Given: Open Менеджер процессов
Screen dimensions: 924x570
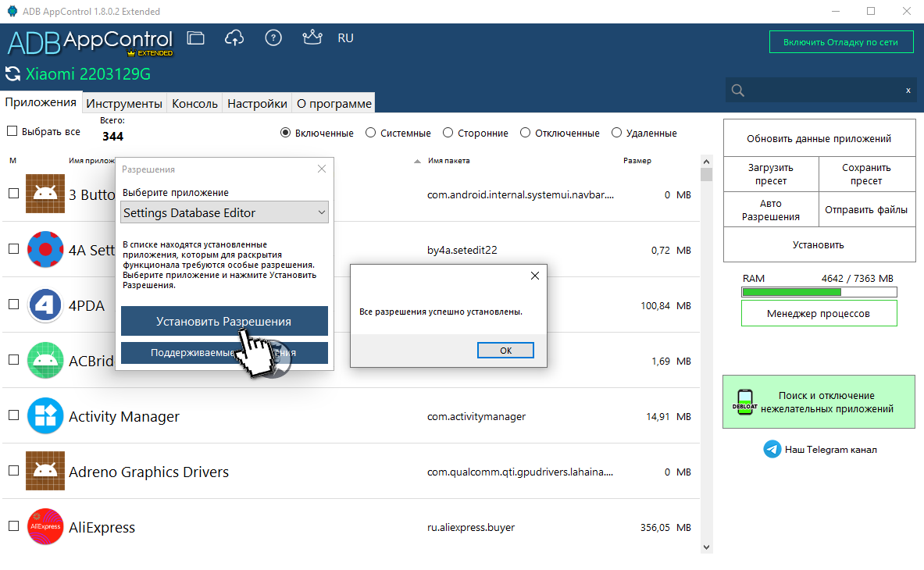Looking at the screenshot, I should (x=819, y=313).
